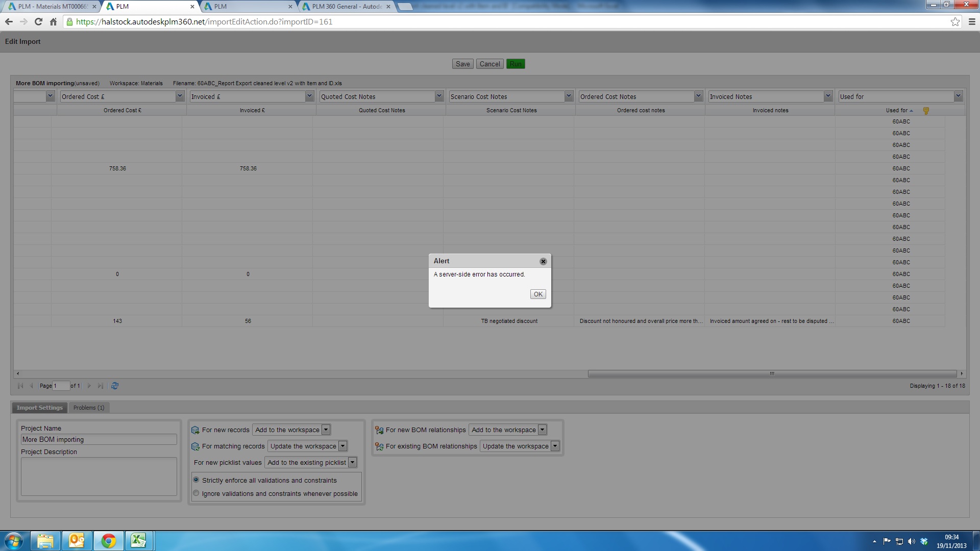Open the Ordered Cost £ column mapping dropdown
980x551 pixels.
point(180,96)
